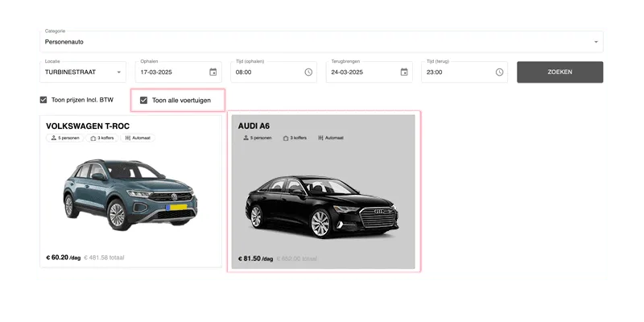Click transmission icon on Volkswagen T-Roc card

(x=128, y=138)
